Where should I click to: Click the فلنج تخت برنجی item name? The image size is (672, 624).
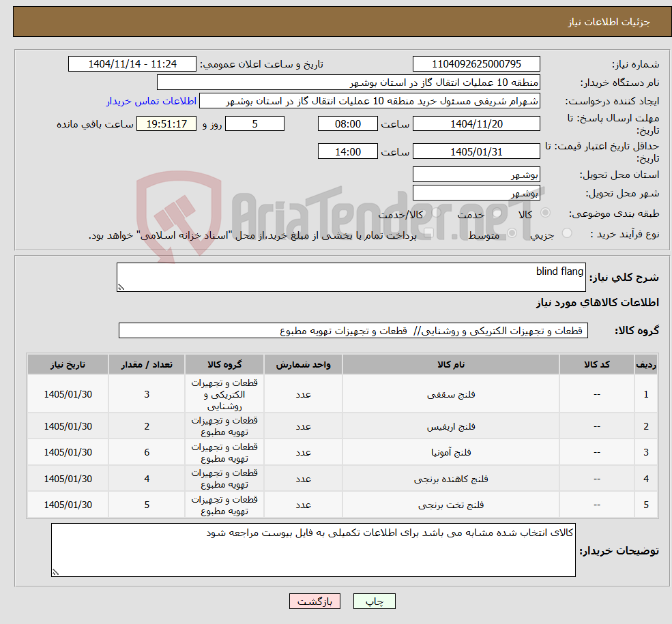click(x=451, y=505)
